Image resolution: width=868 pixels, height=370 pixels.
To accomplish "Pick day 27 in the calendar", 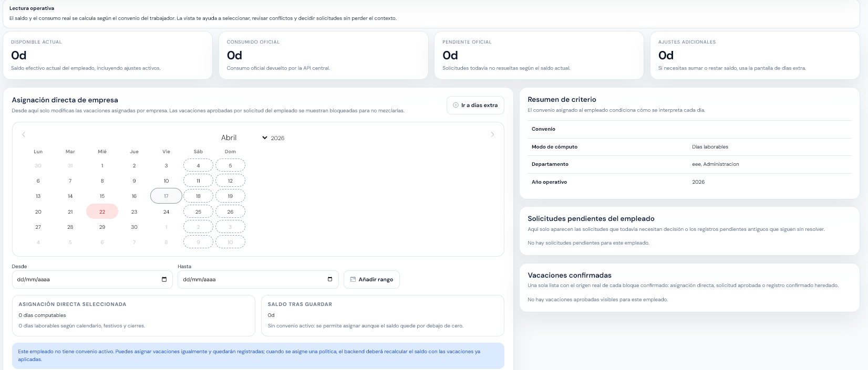I will tap(38, 227).
